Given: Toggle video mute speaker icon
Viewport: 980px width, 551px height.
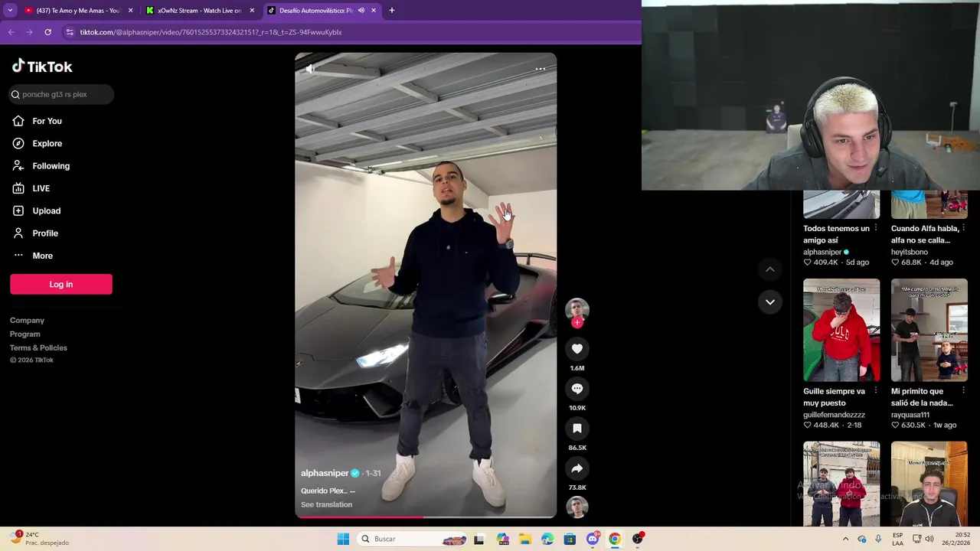Looking at the screenshot, I should [x=310, y=69].
